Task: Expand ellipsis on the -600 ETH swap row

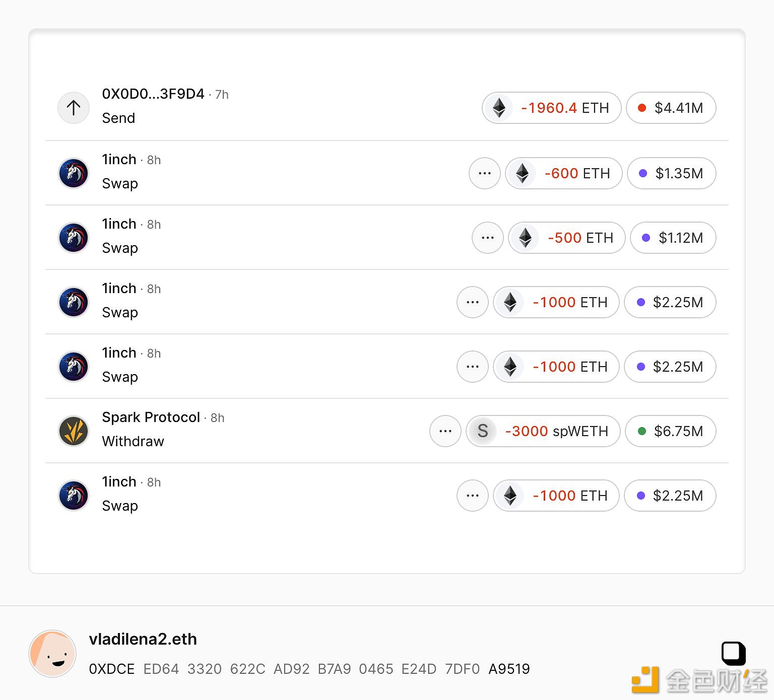Action: [x=485, y=173]
